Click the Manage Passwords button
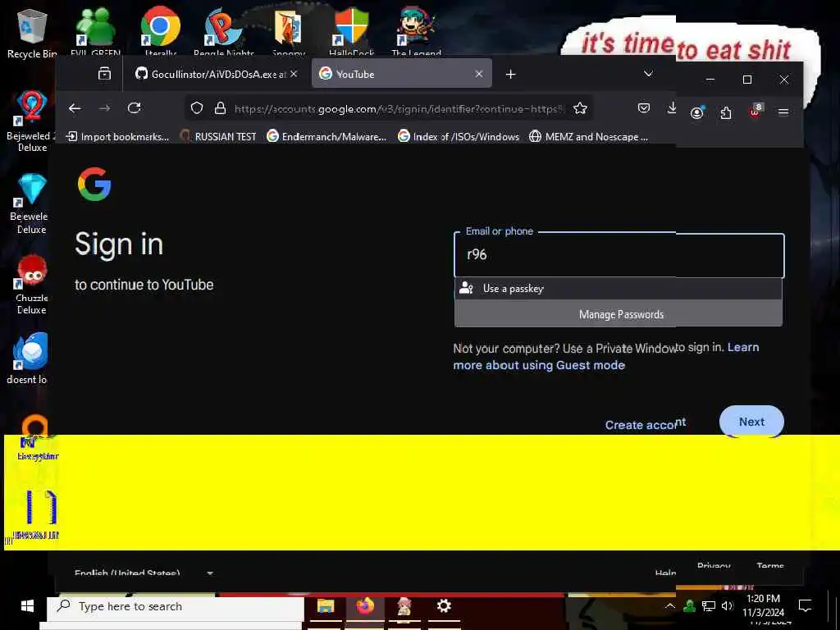 (x=619, y=314)
